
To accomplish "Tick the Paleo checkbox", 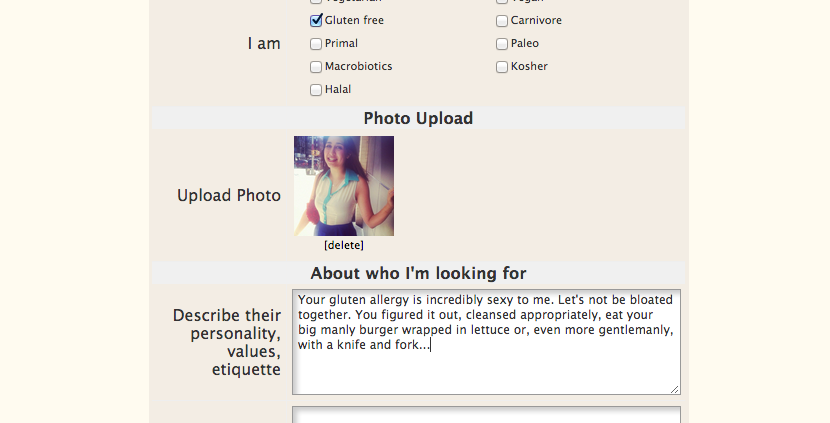I will pyautogui.click(x=502, y=43).
